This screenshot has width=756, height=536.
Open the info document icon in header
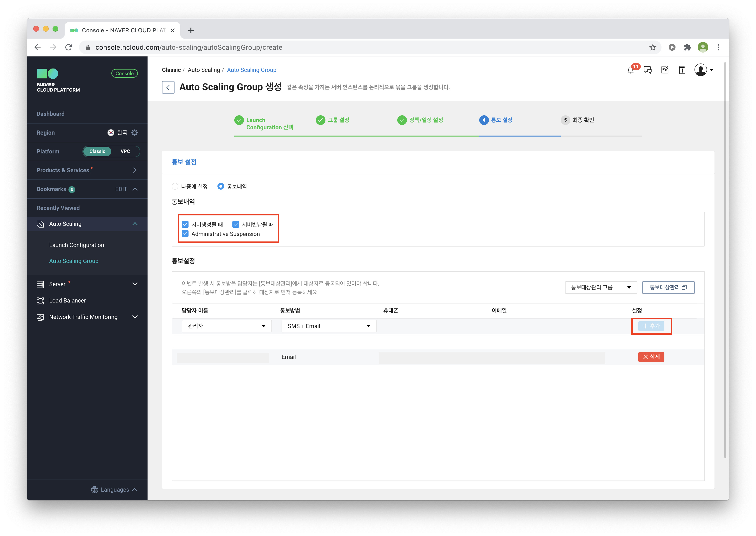click(682, 70)
